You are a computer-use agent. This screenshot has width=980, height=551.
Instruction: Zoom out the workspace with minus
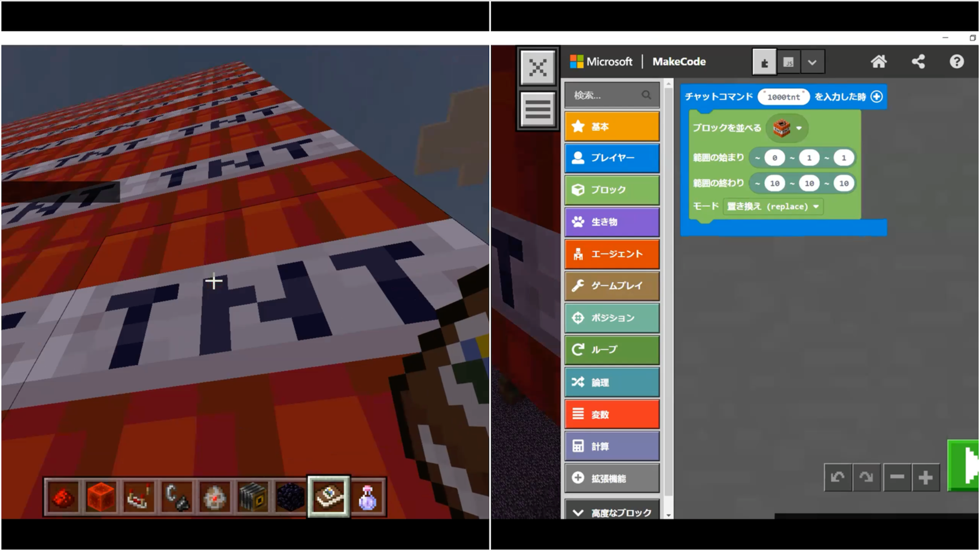[x=897, y=477]
